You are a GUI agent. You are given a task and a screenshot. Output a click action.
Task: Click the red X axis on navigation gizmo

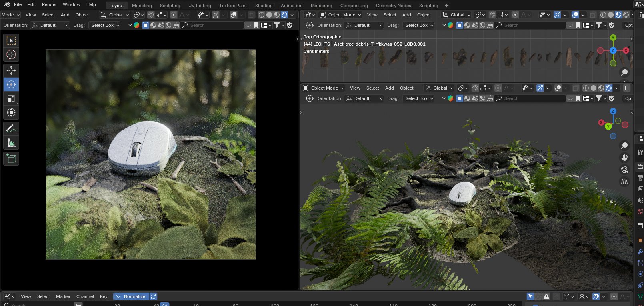(626, 50)
